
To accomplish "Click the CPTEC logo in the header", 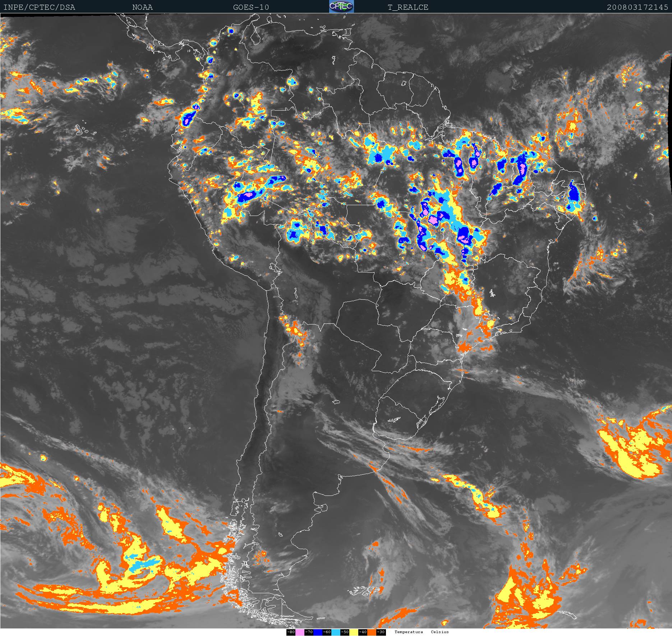I will click(x=341, y=6).
